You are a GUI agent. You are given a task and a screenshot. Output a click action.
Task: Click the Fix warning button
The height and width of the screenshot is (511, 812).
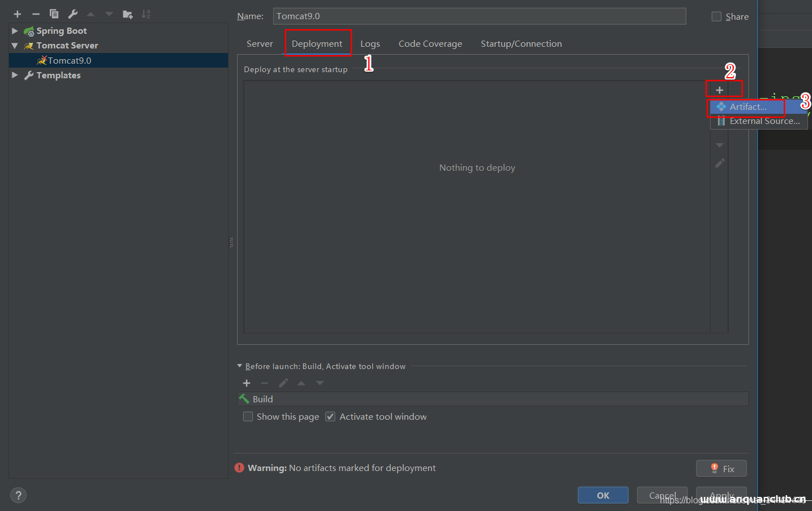pyautogui.click(x=721, y=469)
